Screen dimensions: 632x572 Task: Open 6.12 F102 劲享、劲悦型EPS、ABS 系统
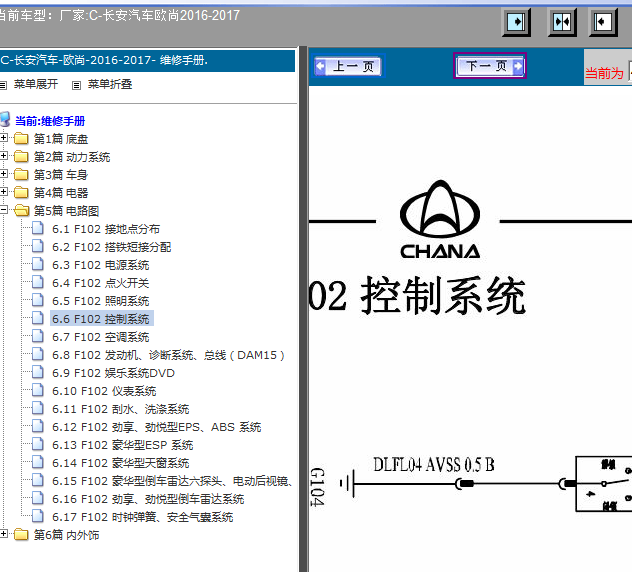[x=157, y=427]
